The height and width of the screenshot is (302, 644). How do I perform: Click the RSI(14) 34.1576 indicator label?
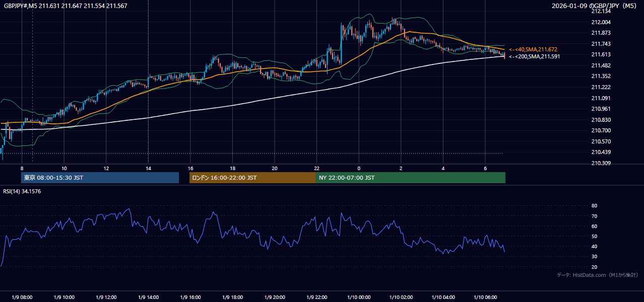22,191
